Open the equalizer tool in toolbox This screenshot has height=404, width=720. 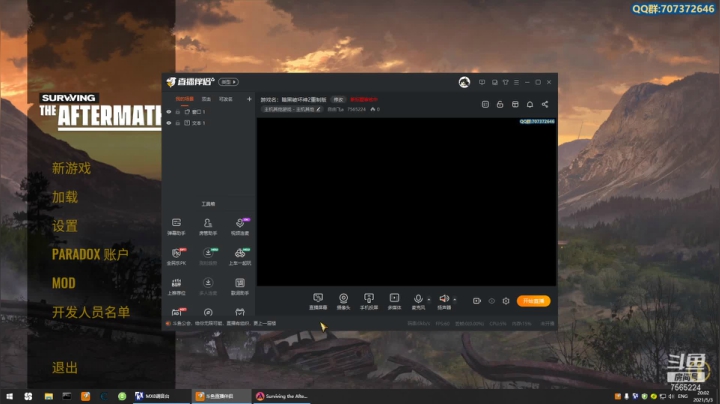coord(176,286)
